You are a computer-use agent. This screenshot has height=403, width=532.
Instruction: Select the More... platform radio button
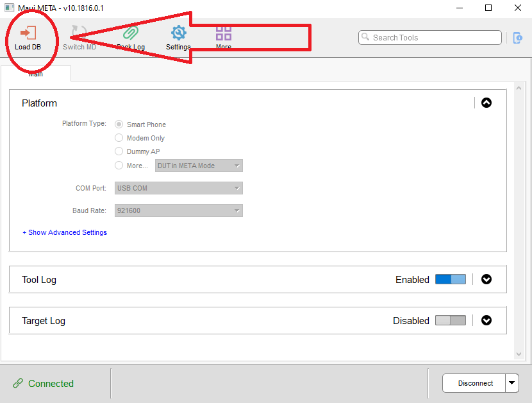pyautogui.click(x=119, y=166)
